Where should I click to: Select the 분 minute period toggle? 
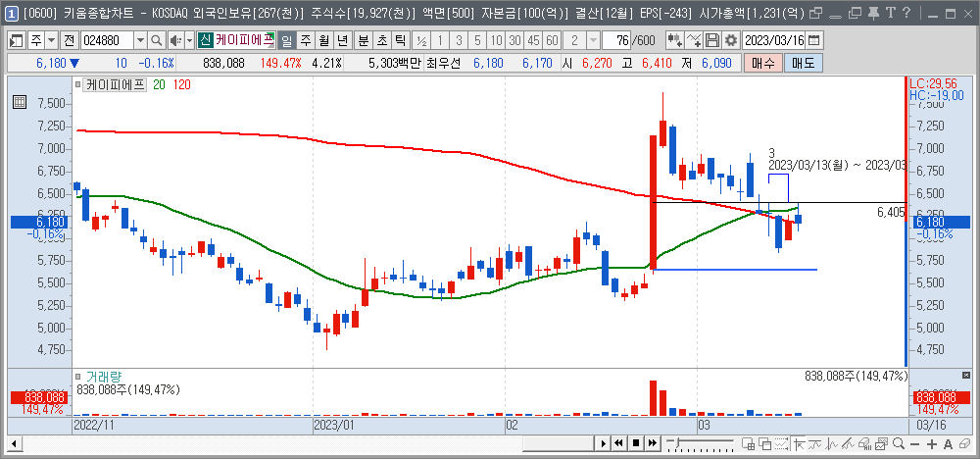pos(364,40)
